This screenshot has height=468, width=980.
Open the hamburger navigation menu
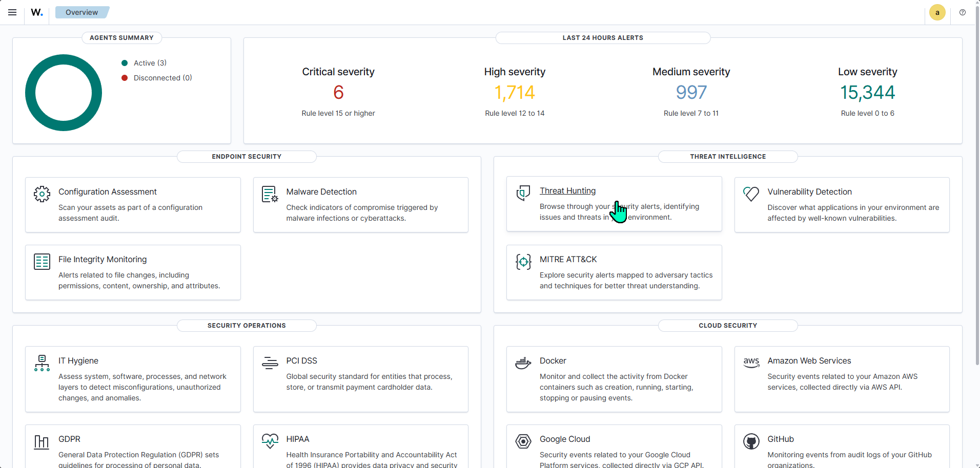tap(12, 12)
